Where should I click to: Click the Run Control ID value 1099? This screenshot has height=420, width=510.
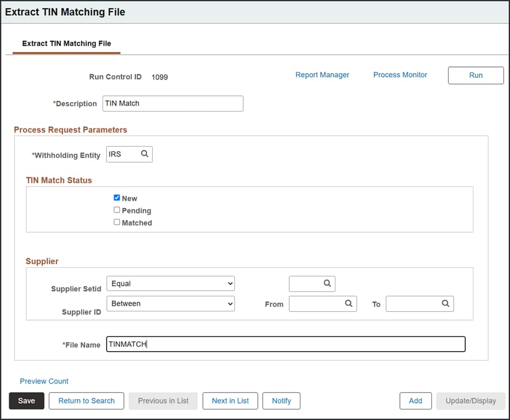tap(160, 77)
